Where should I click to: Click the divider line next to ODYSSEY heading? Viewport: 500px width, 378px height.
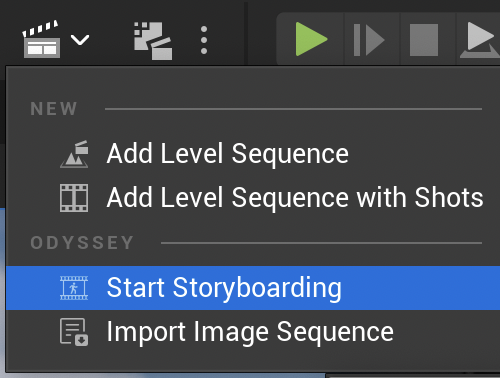pos(321,243)
